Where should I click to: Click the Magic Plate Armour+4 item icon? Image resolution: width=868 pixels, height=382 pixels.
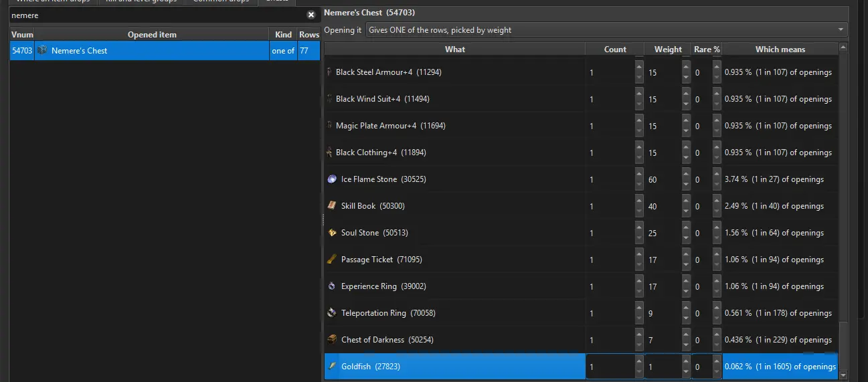pos(329,125)
